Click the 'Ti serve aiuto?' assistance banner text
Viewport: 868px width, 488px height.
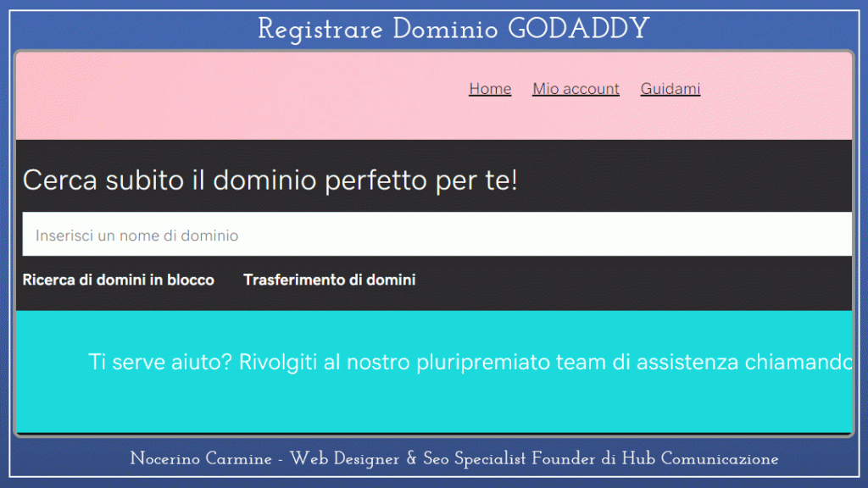point(470,362)
